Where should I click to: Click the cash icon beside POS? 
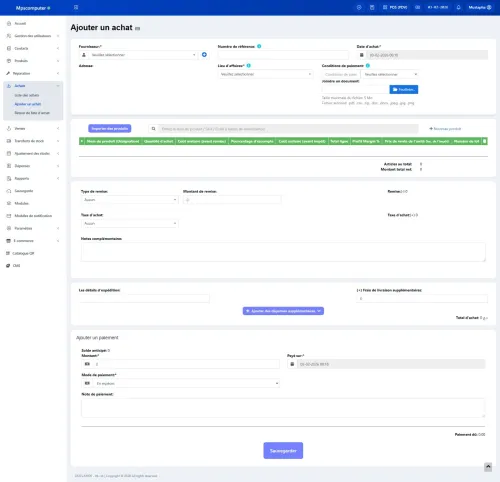click(417, 7)
